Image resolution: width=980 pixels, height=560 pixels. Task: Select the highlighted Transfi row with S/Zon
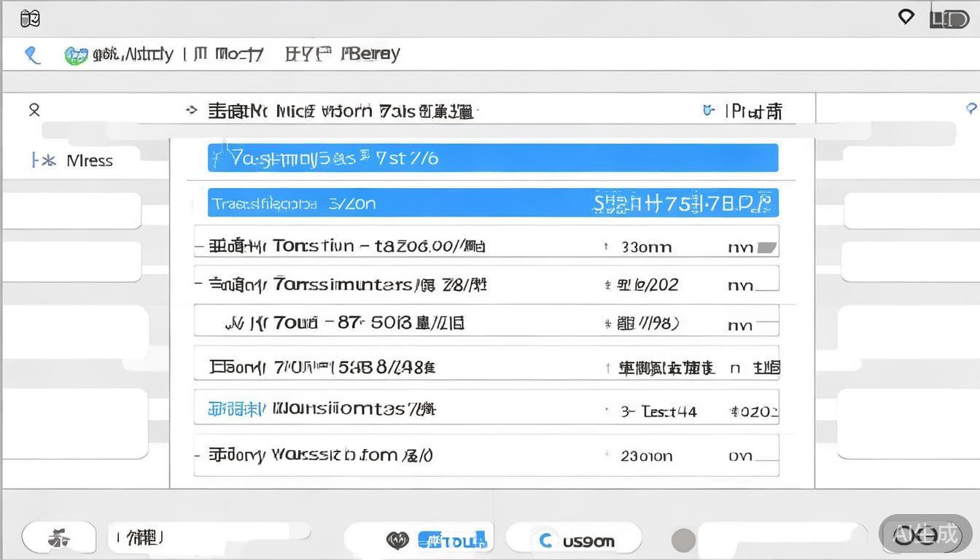click(x=492, y=203)
